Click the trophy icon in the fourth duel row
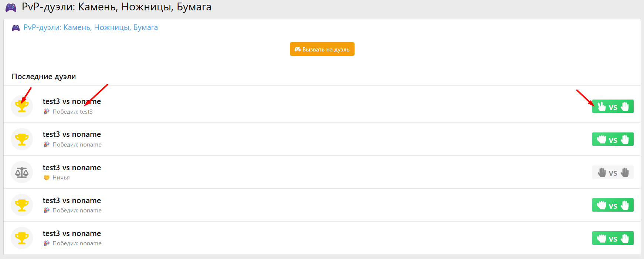This screenshot has height=259, width=644. coord(22,205)
